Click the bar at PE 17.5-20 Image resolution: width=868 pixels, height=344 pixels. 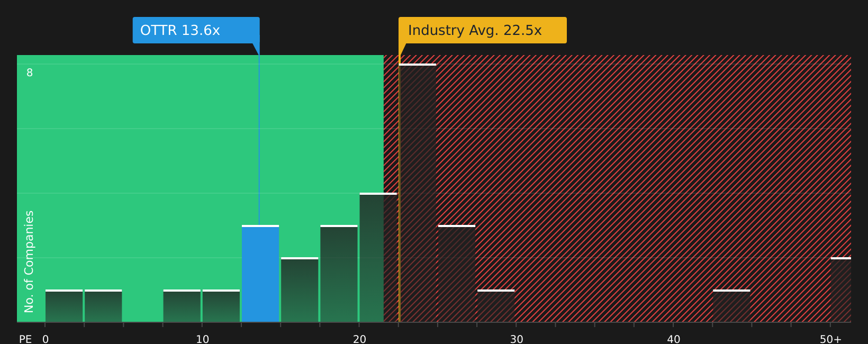339,274
